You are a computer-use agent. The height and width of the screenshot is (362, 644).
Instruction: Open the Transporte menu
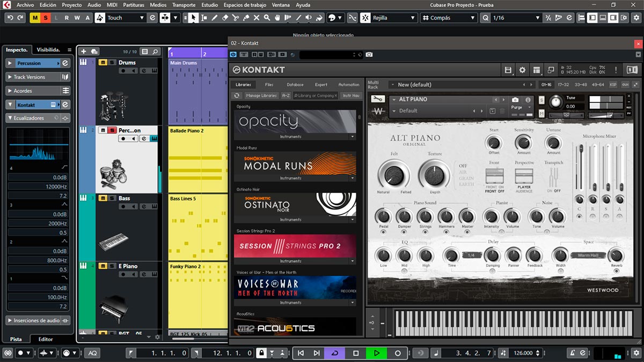(184, 5)
